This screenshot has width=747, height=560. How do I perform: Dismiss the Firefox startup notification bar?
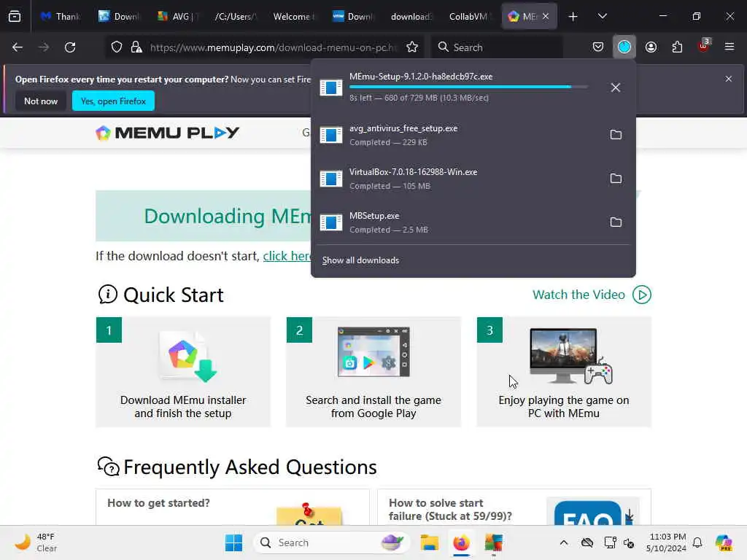(729, 79)
